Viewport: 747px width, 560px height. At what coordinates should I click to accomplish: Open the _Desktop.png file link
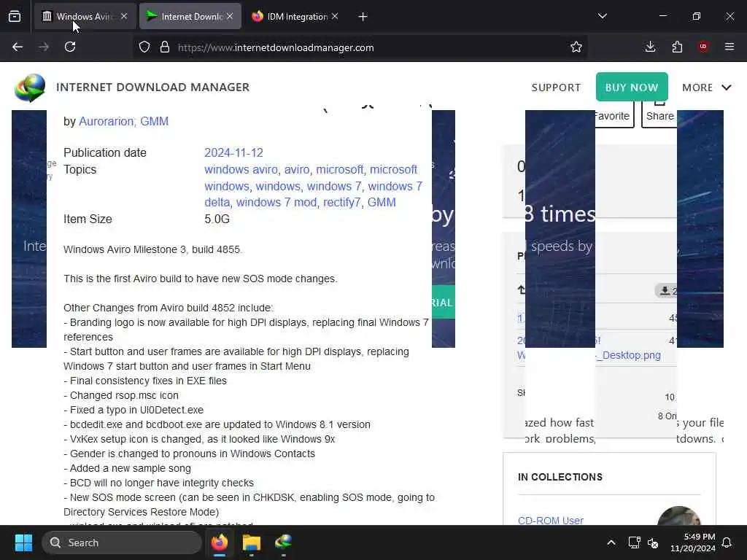pos(628,355)
